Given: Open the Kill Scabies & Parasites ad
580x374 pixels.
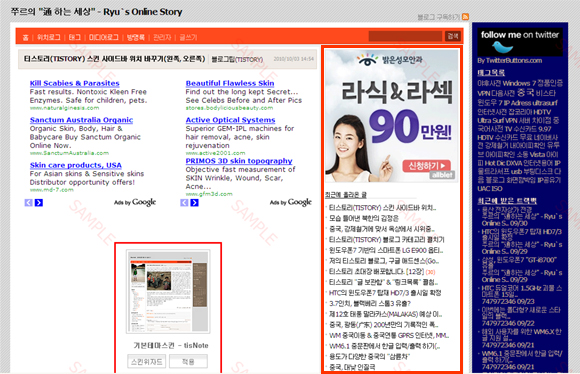Looking at the screenshot, I should (74, 83).
